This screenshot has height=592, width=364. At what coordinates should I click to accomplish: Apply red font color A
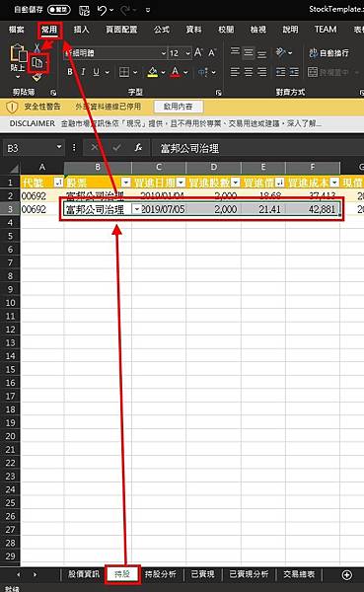(x=175, y=72)
